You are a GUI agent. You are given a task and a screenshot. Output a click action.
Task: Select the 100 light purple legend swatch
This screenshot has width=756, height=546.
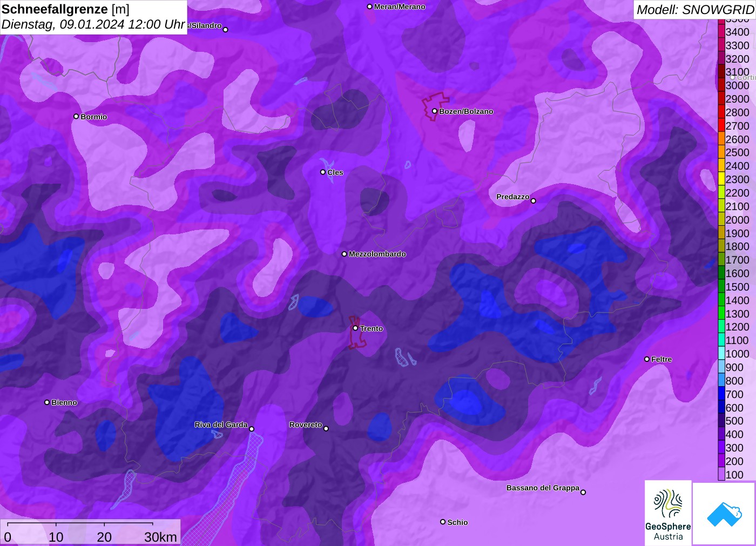tap(721, 475)
